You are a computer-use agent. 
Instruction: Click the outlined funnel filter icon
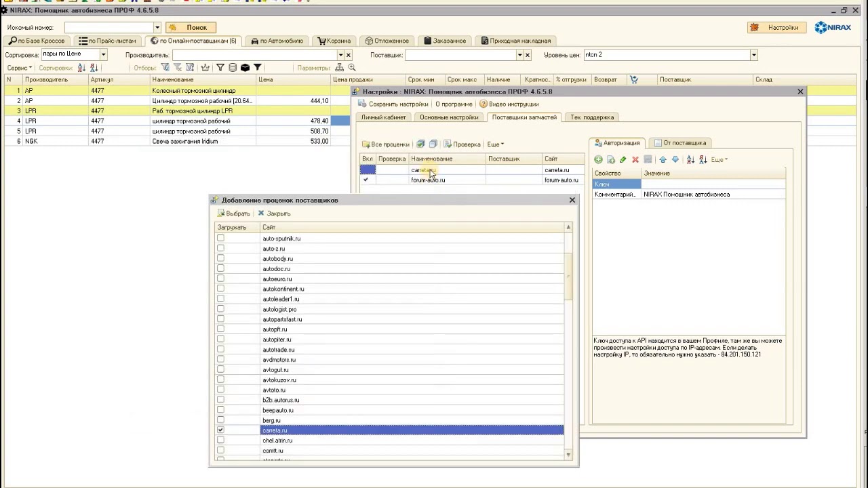220,68
